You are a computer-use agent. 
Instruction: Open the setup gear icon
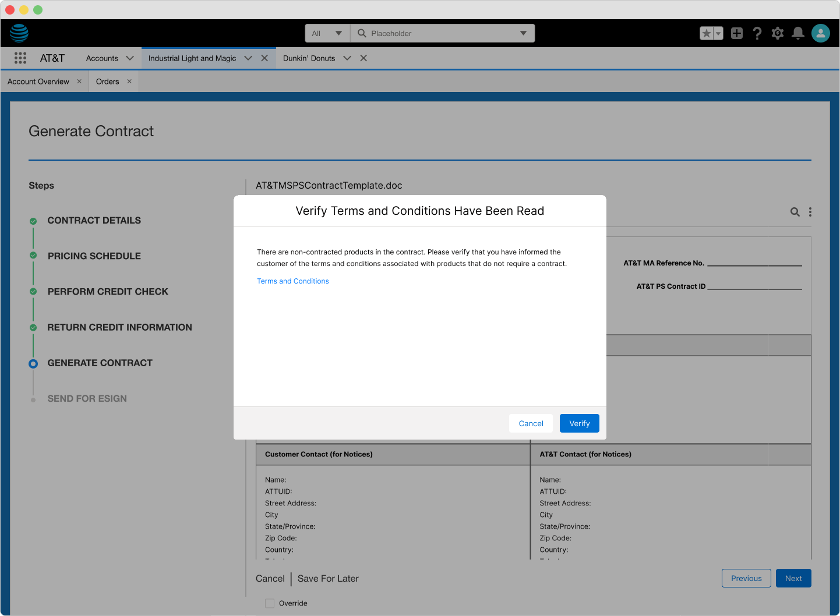click(x=778, y=33)
